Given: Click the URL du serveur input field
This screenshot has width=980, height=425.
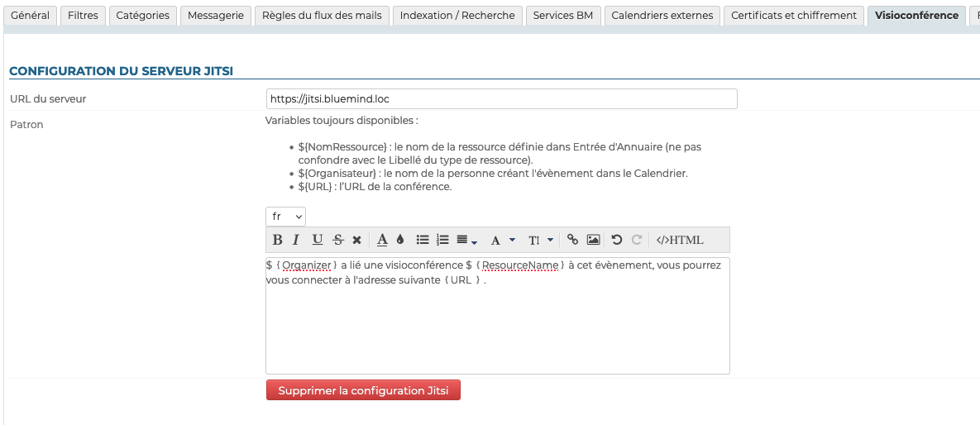Looking at the screenshot, I should (501, 99).
